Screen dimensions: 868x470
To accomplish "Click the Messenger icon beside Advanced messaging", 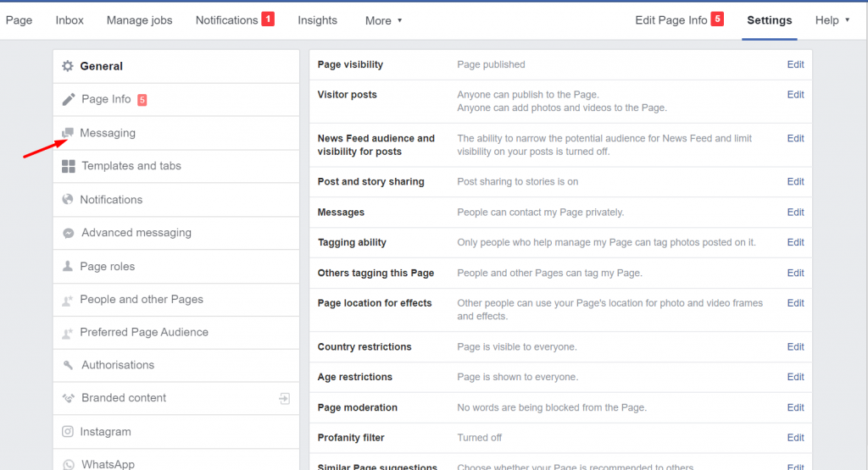I will click(68, 233).
